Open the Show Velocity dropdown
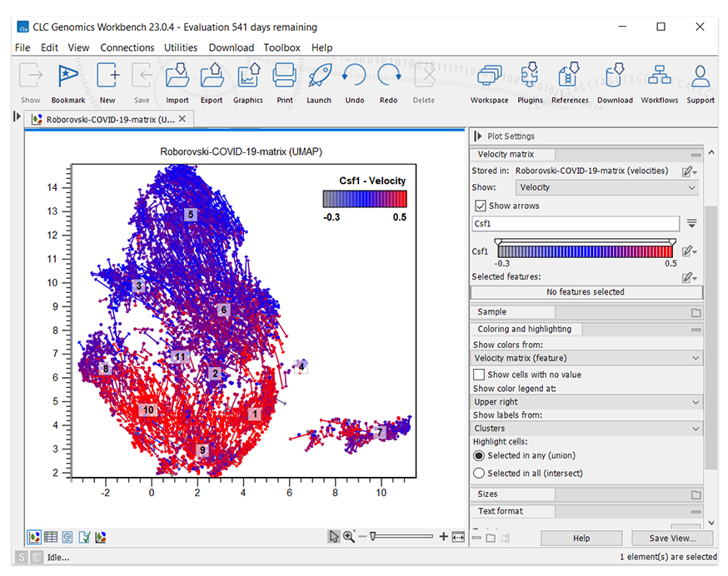This screenshot has width=728, height=576. pos(607,188)
